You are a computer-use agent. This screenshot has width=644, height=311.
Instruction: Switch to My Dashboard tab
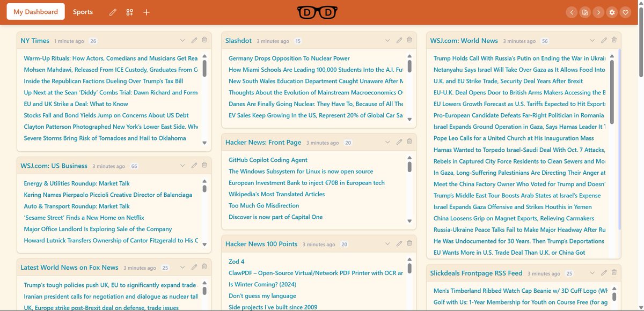click(35, 12)
